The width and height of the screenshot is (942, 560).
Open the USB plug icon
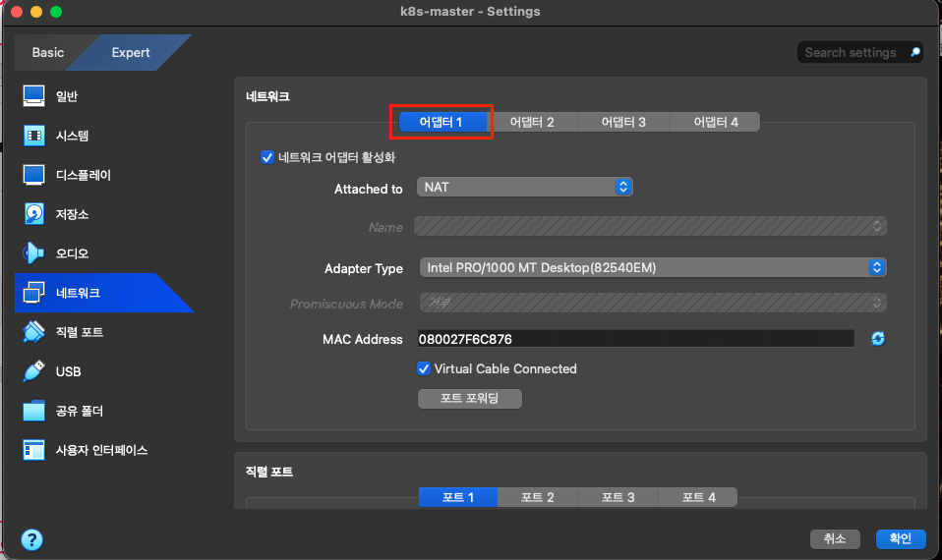click(33, 371)
